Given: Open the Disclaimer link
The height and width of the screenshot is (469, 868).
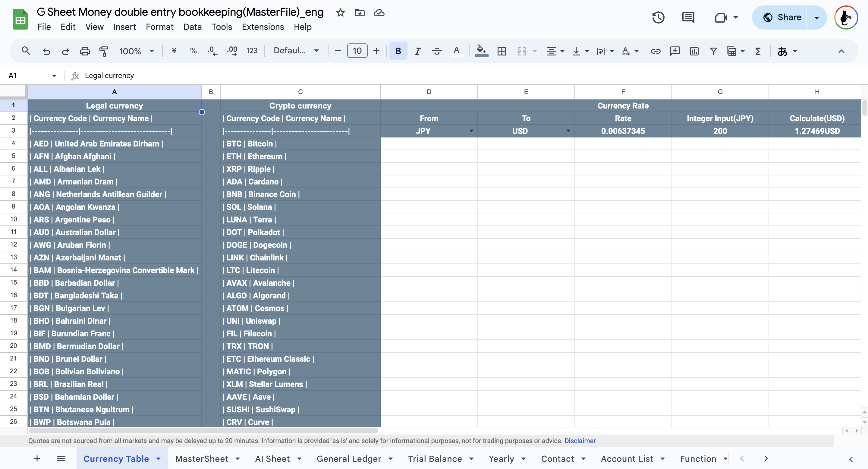Looking at the screenshot, I should pos(580,441).
